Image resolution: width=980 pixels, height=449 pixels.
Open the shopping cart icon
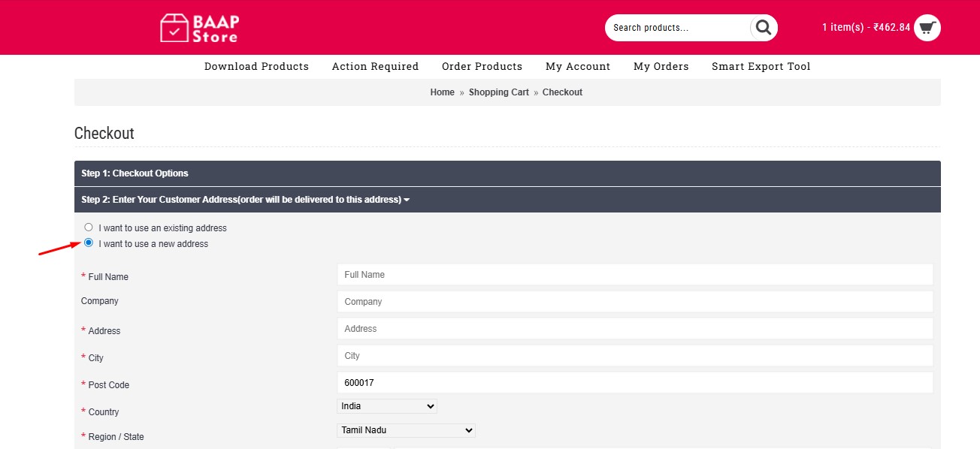tap(927, 28)
